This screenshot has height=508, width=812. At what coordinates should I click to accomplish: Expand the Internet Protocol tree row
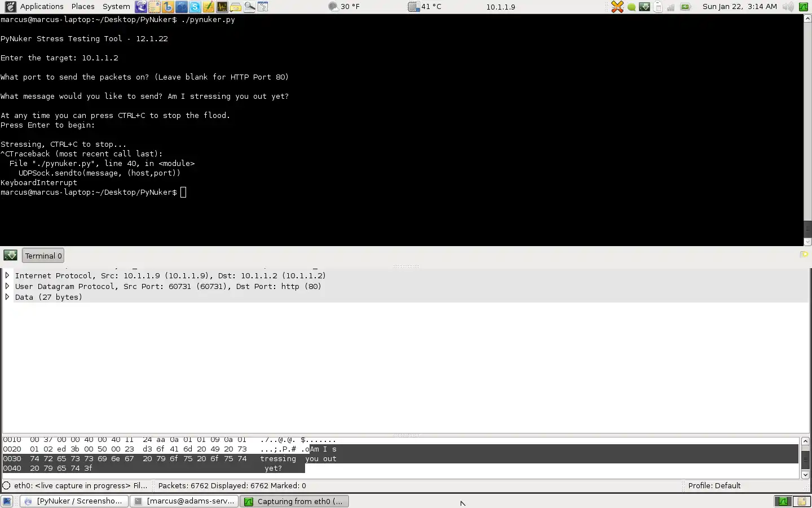pyautogui.click(x=7, y=275)
